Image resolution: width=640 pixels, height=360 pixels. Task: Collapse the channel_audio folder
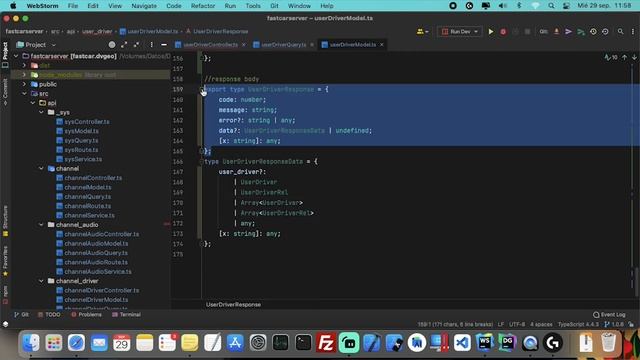(41, 224)
